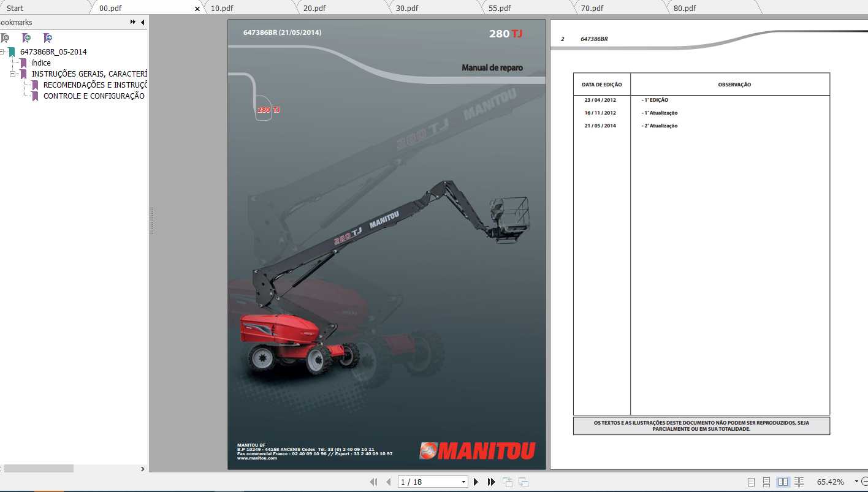
Task: Open the CONTROLE E CONFIGURAÇÃO bookmark
Action: pyautogui.click(x=95, y=96)
